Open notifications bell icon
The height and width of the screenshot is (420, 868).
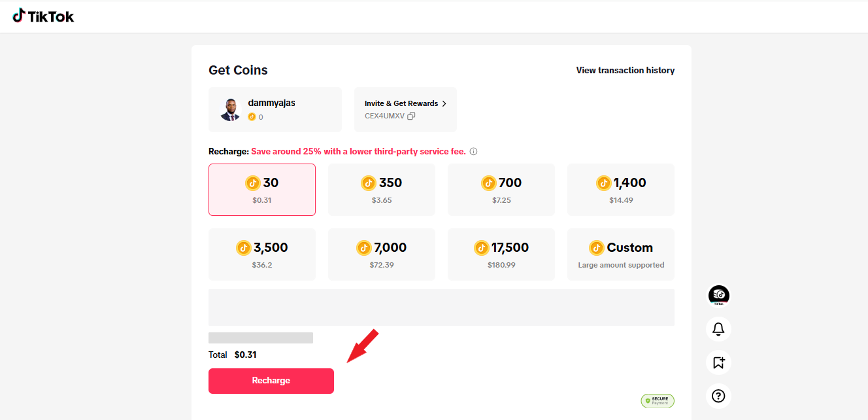point(718,328)
